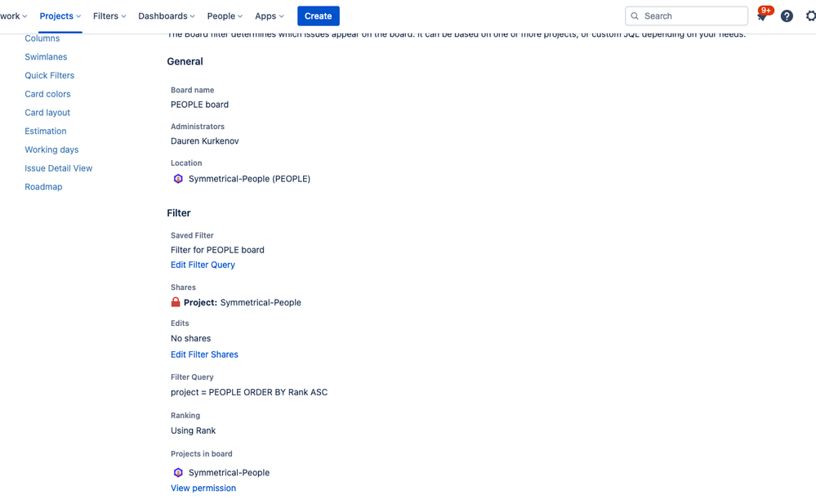Screen dimensions: 816x504
Task: Click the No shares text under Edits
Action: [x=191, y=338]
